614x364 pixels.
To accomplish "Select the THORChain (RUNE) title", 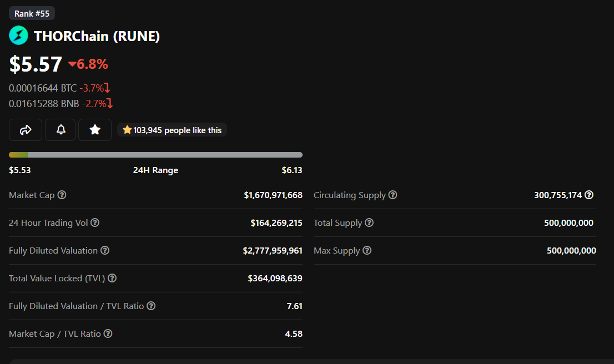I will [x=97, y=37].
